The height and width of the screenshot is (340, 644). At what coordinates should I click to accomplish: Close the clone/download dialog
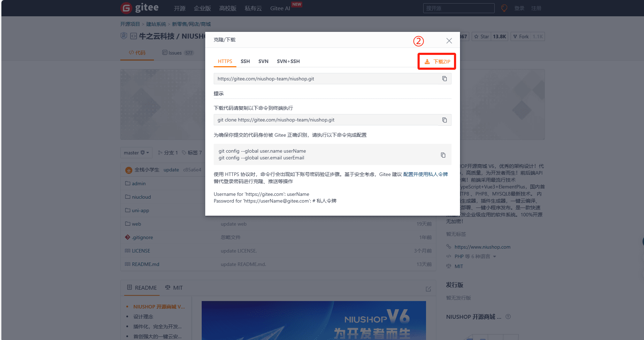[x=449, y=41]
